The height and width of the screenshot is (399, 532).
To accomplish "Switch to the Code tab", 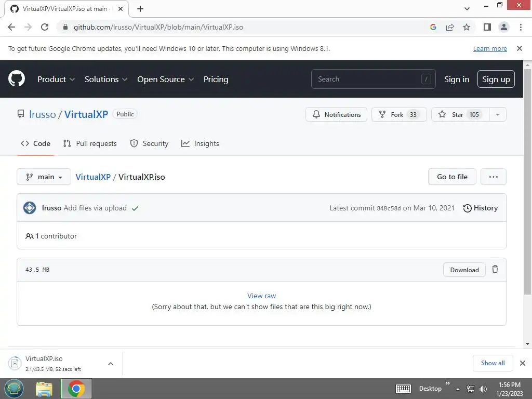I will (36, 143).
